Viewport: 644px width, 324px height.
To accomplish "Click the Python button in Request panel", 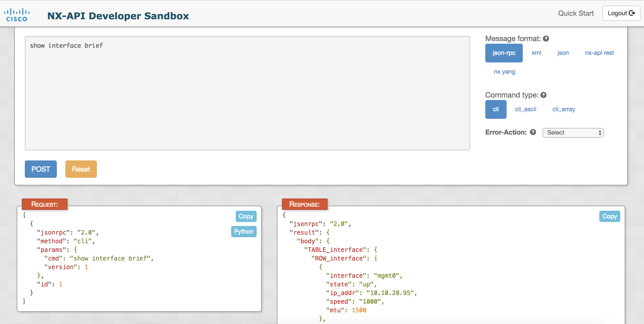I will 243,232.
